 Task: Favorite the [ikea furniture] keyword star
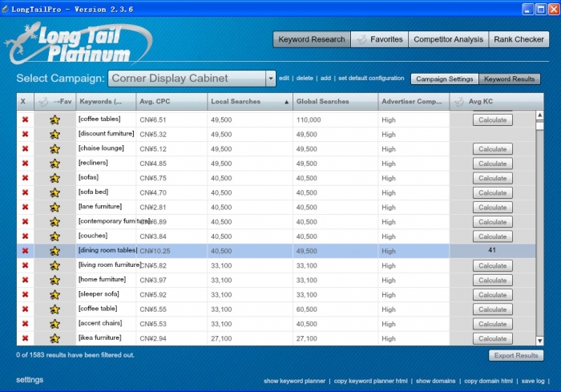tap(54, 338)
